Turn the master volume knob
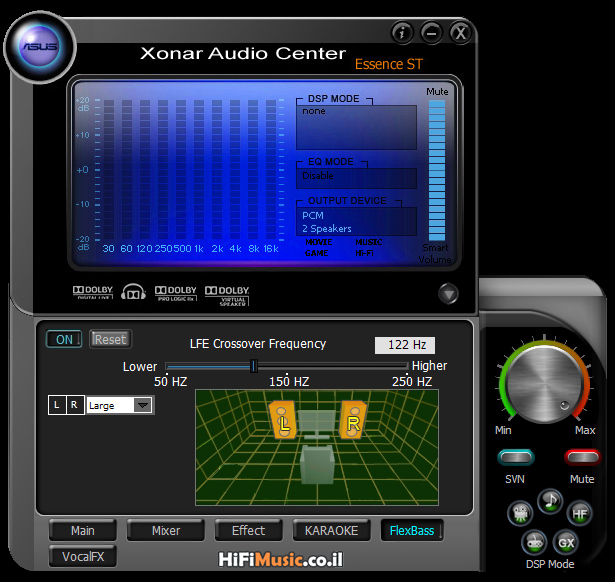This screenshot has height=582, width=615. [544, 384]
